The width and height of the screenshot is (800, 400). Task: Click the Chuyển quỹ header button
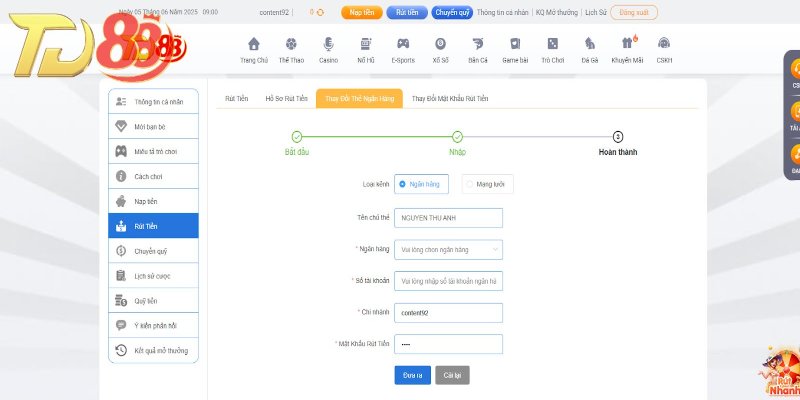452,12
